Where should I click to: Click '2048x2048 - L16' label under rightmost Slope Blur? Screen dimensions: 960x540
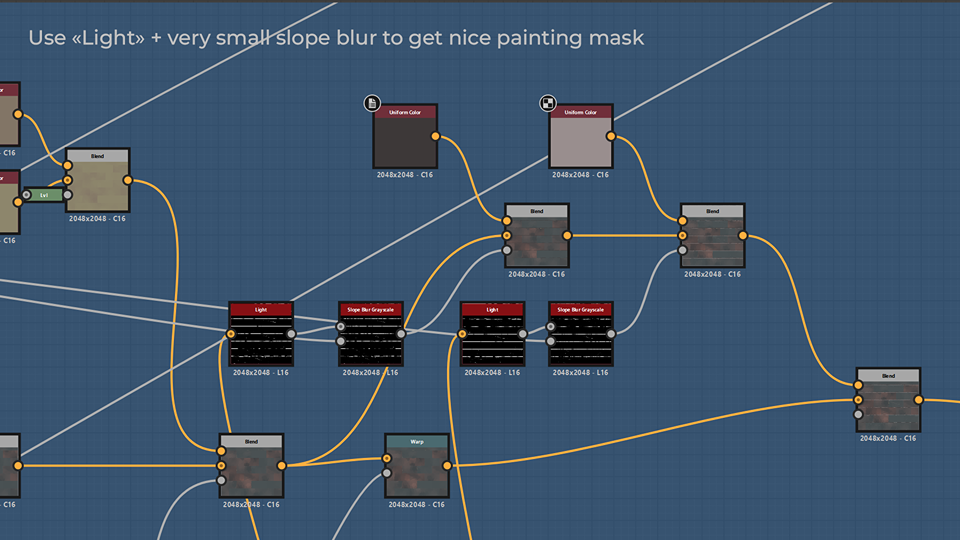[580, 373]
